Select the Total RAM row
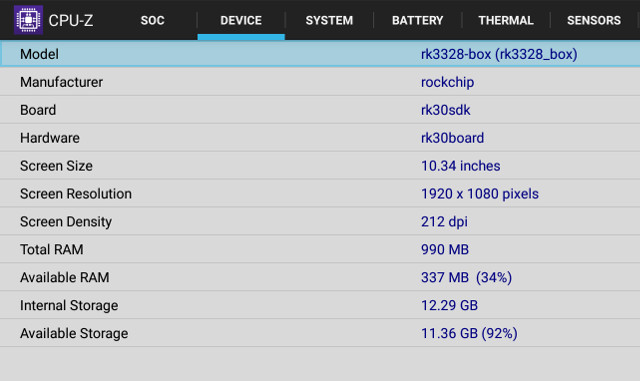The height and width of the screenshot is (381, 640). [320, 249]
